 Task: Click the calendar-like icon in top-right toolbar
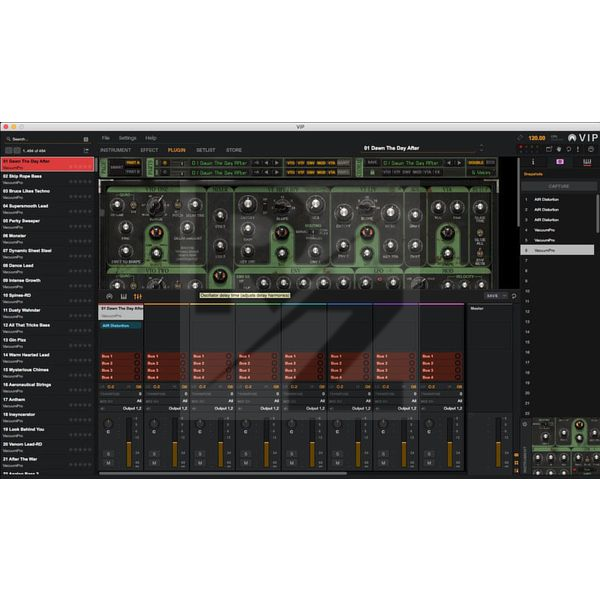pos(549,149)
